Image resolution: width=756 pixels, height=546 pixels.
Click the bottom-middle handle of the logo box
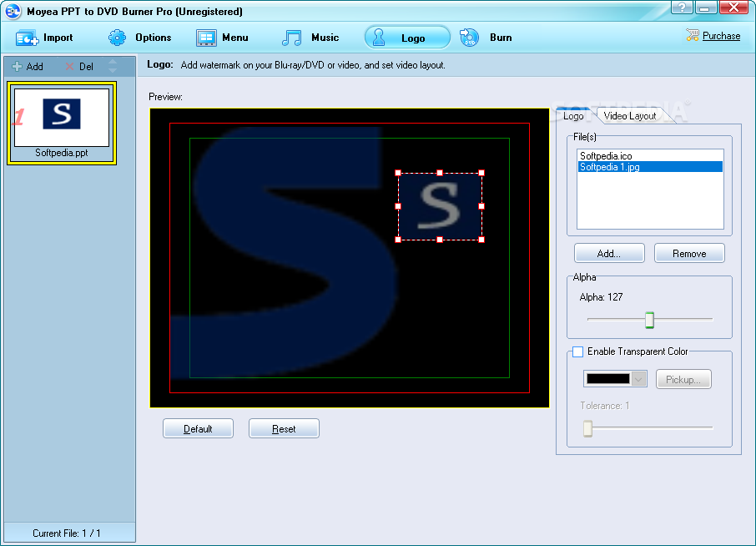pyautogui.click(x=440, y=240)
